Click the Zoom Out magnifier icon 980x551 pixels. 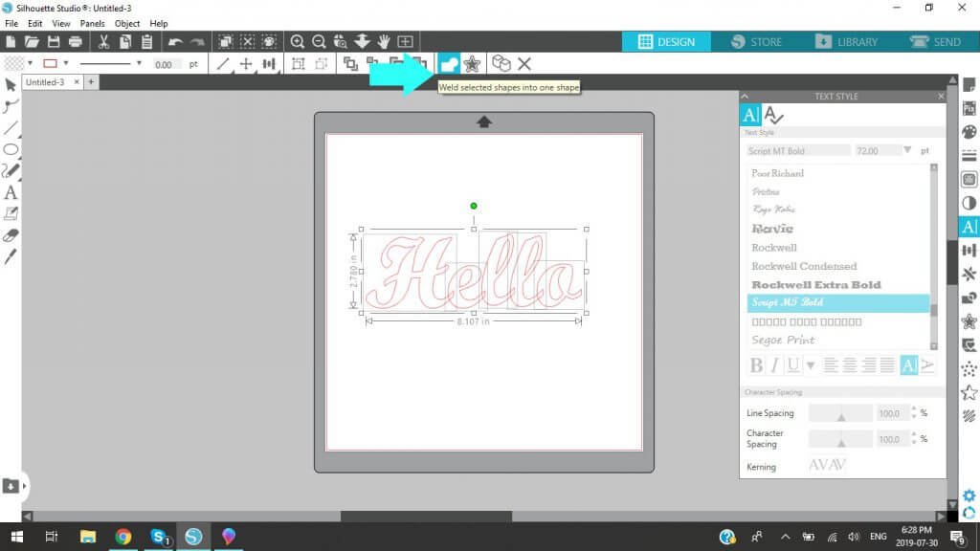319,42
